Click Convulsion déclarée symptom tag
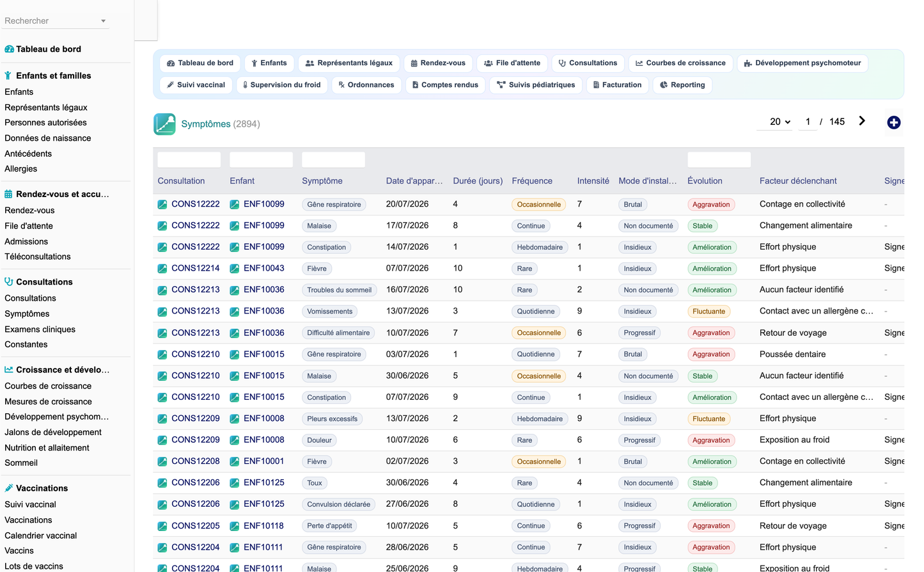 click(339, 505)
